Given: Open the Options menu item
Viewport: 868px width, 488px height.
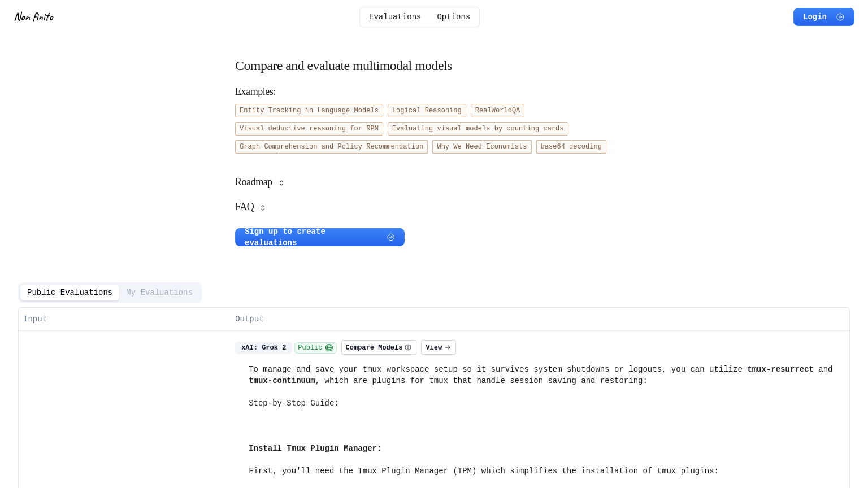Looking at the screenshot, I should 453,17.
